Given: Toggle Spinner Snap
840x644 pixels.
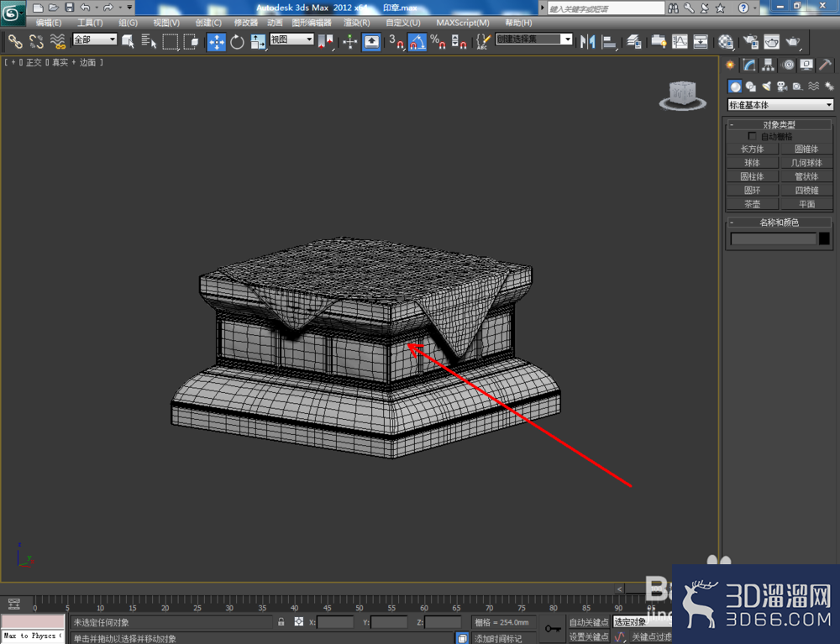Looking at the screenshot, I should coord(459,42).
